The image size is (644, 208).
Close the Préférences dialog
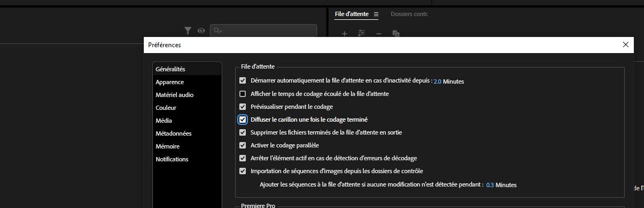(625, 45)
